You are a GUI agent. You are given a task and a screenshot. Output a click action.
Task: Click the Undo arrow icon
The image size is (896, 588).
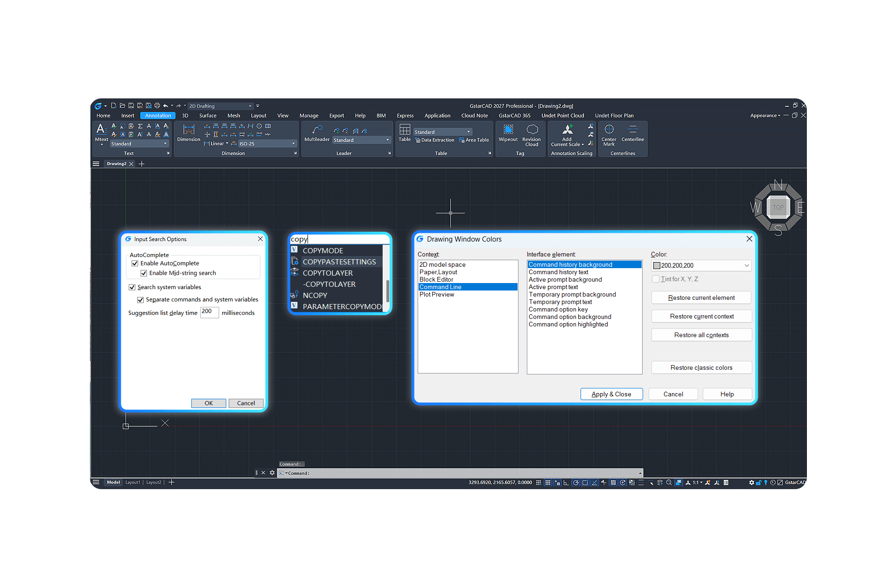click(166, 106)
